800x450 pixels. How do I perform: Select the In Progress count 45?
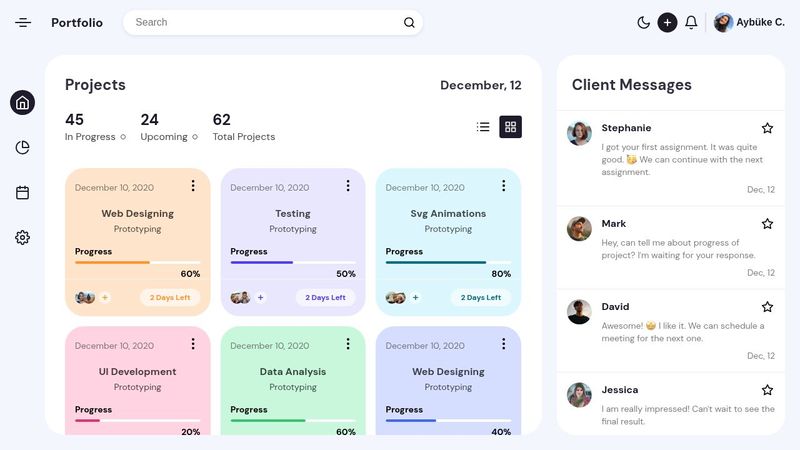tap(74, 119)
